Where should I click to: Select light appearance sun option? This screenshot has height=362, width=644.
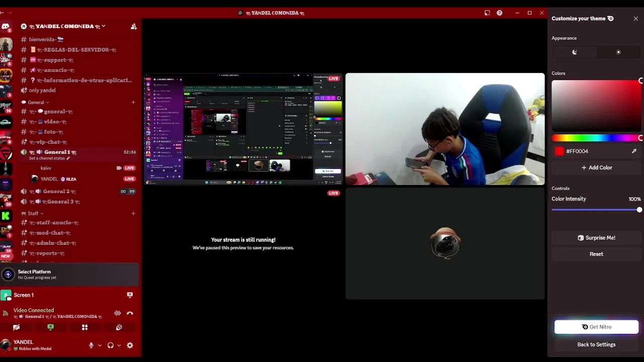coord(618,52)
